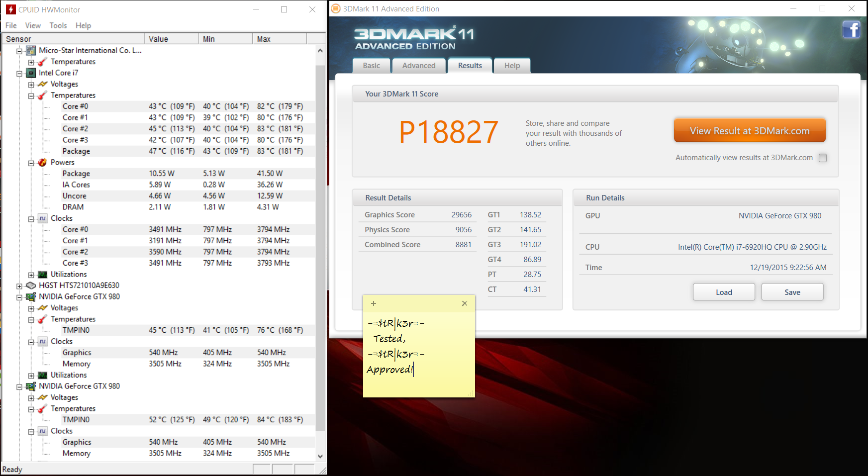Open the View menu in HWMonitor
The image size is (868, 476).
click(33, 25)
